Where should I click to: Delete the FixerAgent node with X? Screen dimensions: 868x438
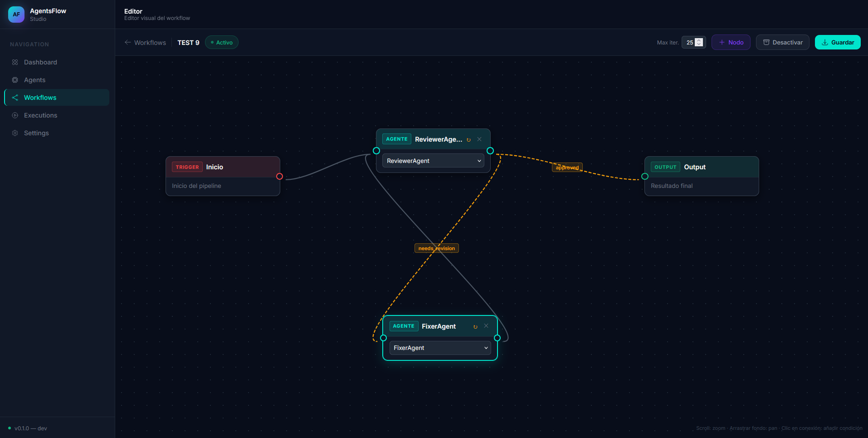coord(486,326)
